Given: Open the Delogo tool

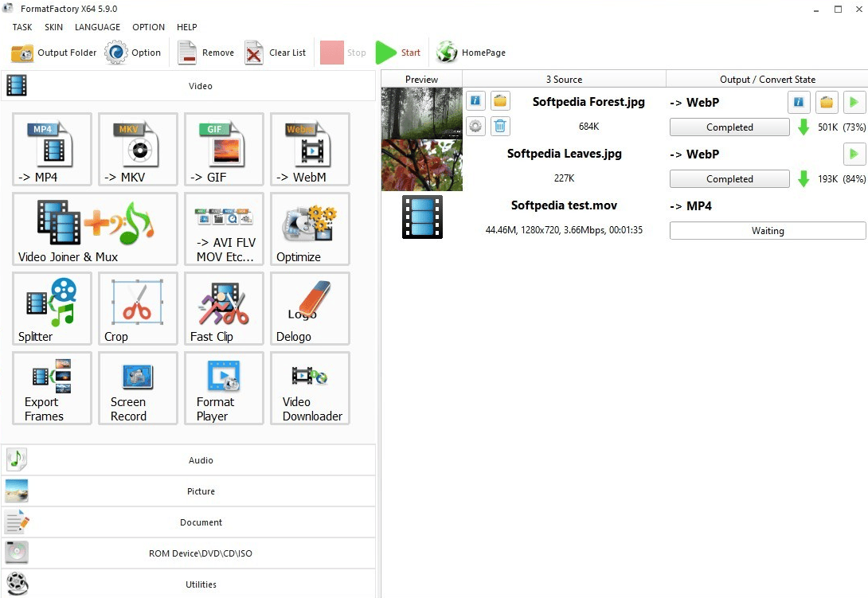Looking at the screenshot, I should pyautogui.click(x=310, y=308).
